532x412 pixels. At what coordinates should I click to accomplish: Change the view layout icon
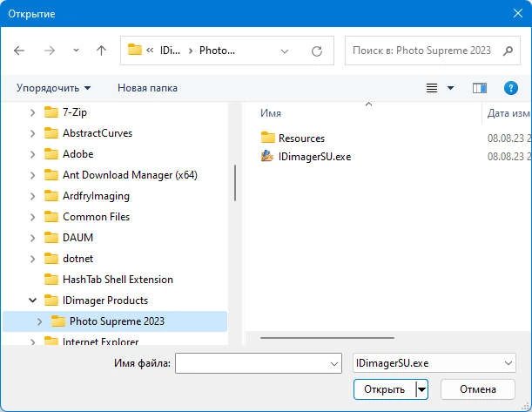coord(432,88)
